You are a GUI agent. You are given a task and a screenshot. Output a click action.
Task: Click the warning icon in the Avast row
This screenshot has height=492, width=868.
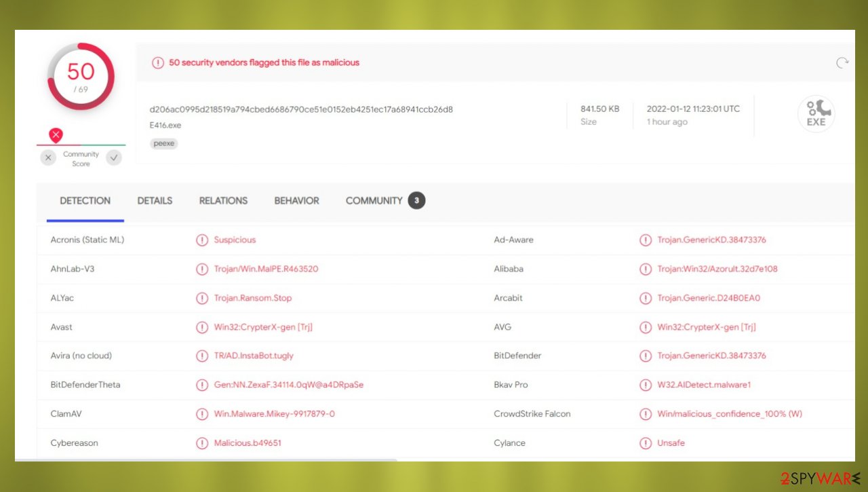pos(202,327)
